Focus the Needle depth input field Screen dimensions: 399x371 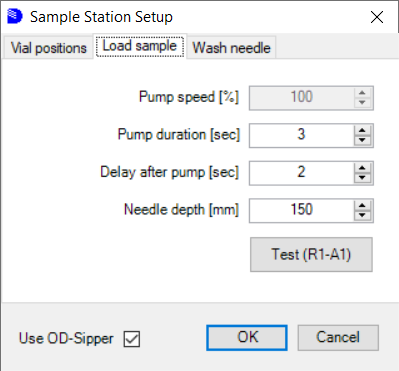click(x=302, y=210)
